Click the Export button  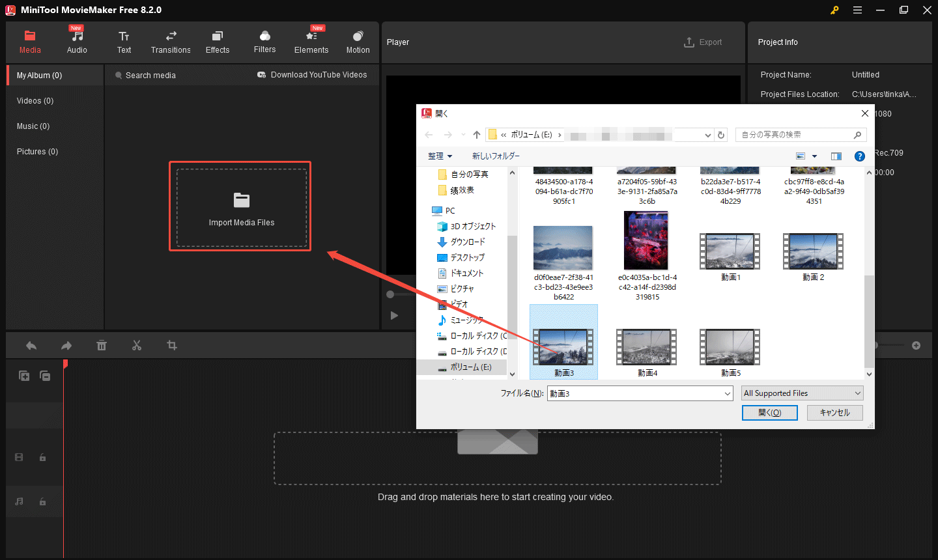click(x=703, y=42)
